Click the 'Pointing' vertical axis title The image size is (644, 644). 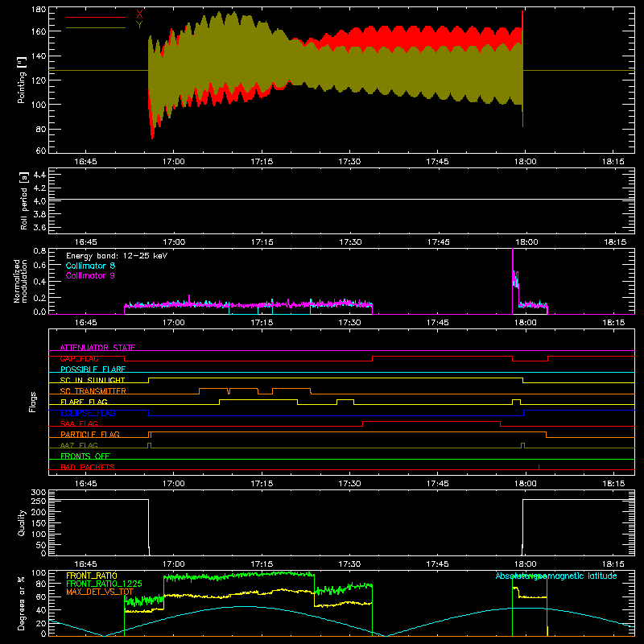pyautogui.click(x=22, y=80)
